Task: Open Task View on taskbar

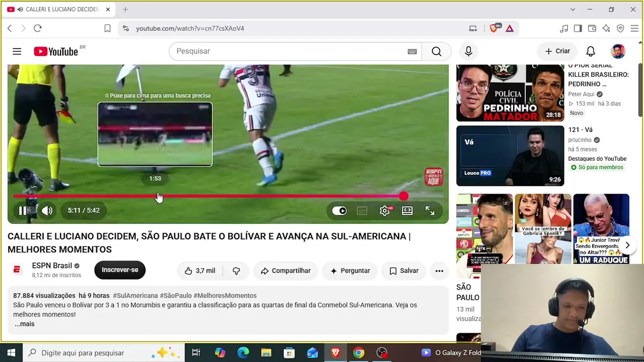Action: coord(196,353)
